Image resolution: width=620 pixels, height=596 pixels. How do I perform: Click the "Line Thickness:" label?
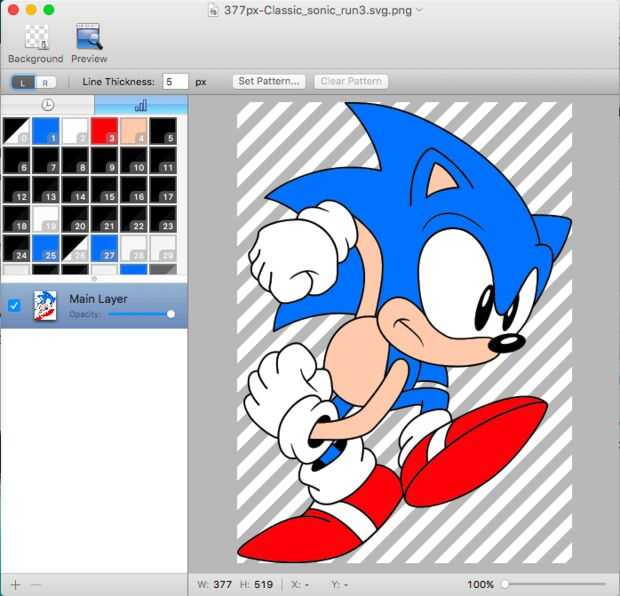click(x=119, y=82)
